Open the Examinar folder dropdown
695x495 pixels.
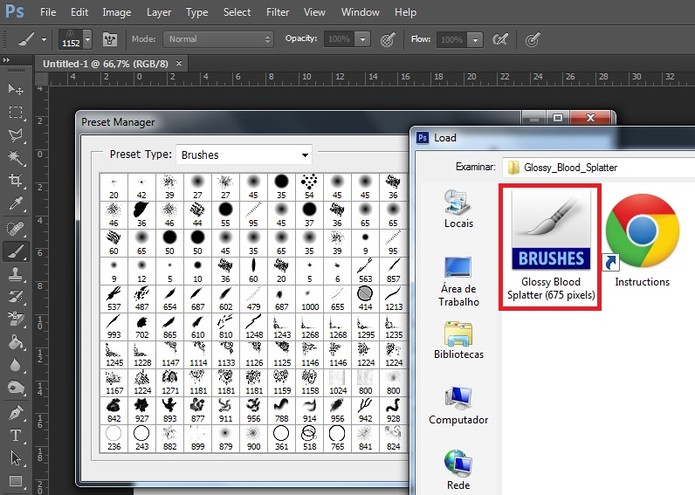click(598, 168)
